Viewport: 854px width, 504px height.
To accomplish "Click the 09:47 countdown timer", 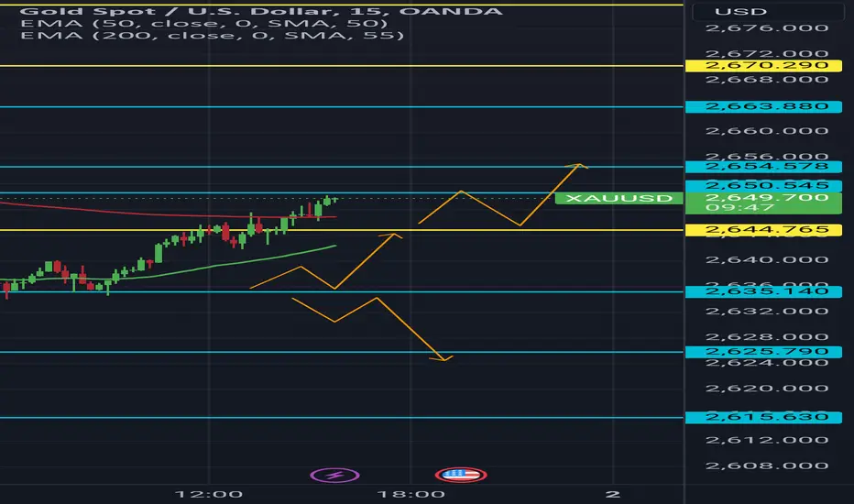I will [739, 208].
